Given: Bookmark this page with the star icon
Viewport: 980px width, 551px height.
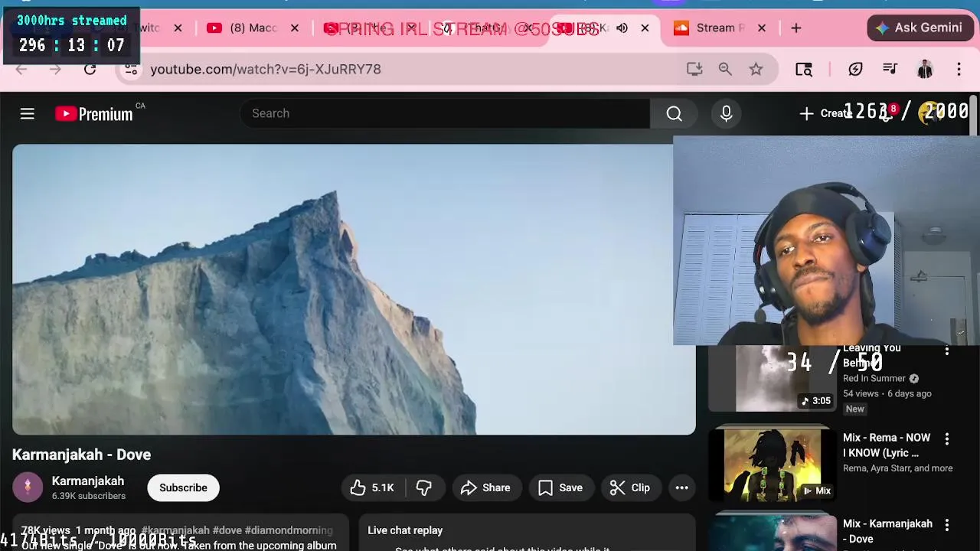Looking at the screenshot, I should click(x=756, y=69).
